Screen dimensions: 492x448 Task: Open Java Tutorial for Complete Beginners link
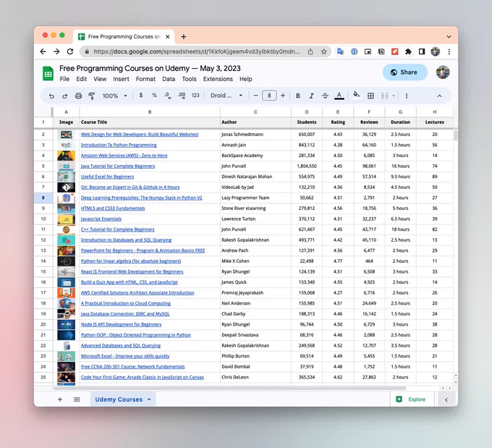[x=118, y=166]
